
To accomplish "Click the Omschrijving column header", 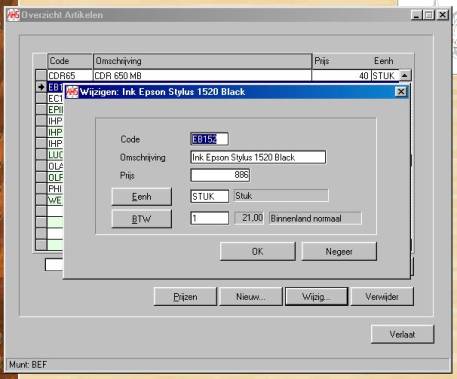I will coord(202,61).
